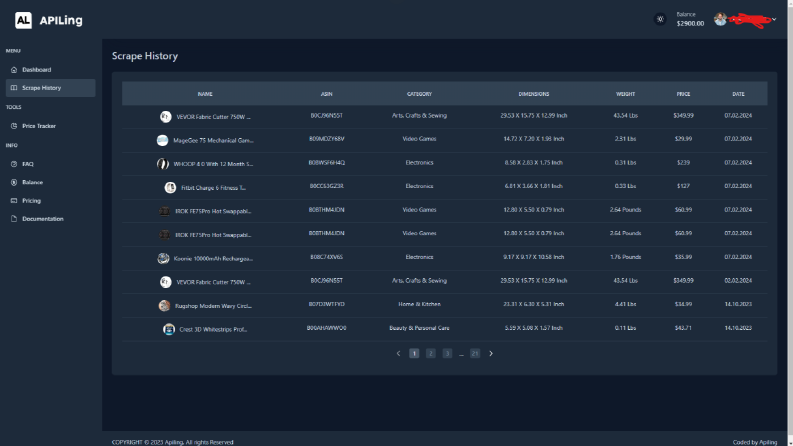This screenshot has width=793, height=446.
Task: Click the copyright 2023 Apiling footer text
Action: click(172, 442)
